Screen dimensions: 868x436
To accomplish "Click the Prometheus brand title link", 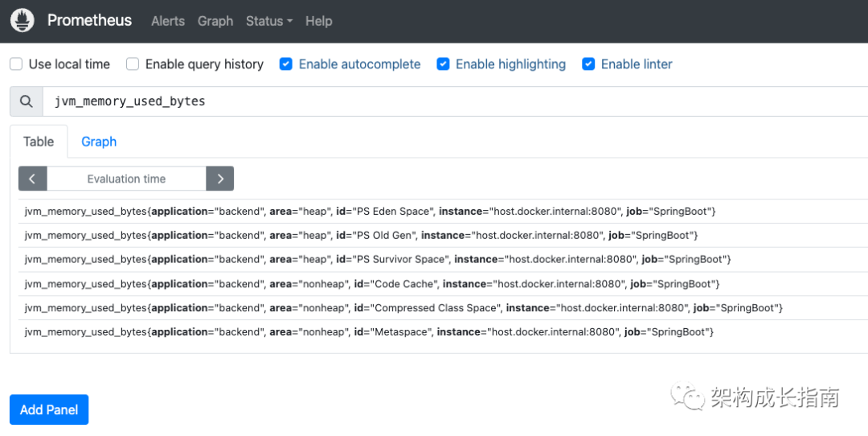I will click(x=89, y=20).
